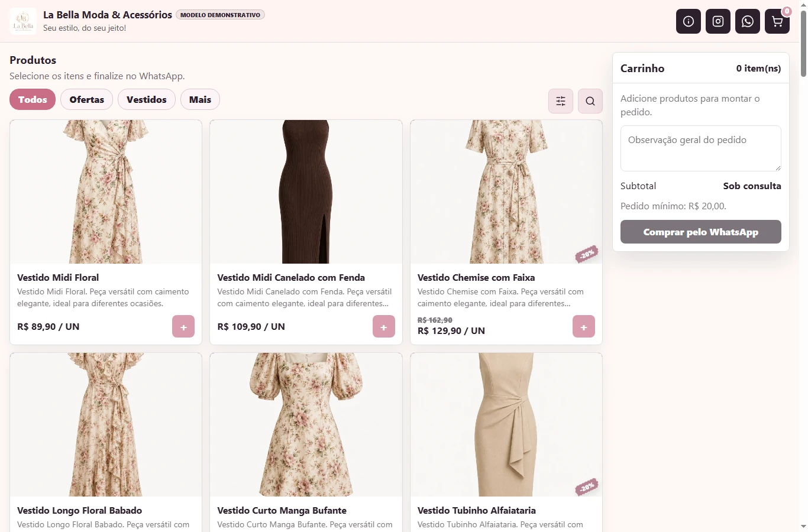
Task: Click the La Bella store logo
Action: 23,21
